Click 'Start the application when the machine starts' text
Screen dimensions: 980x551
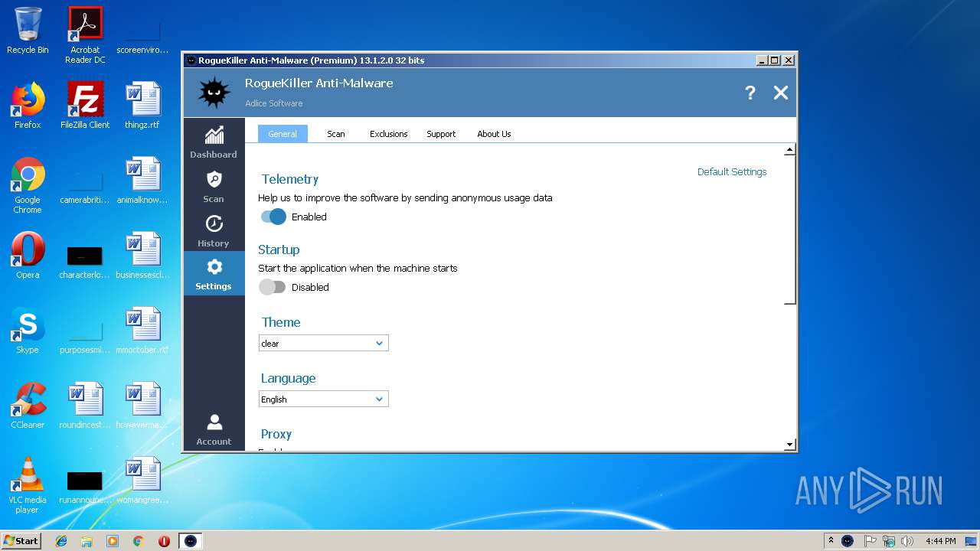(x=358, y=268)
